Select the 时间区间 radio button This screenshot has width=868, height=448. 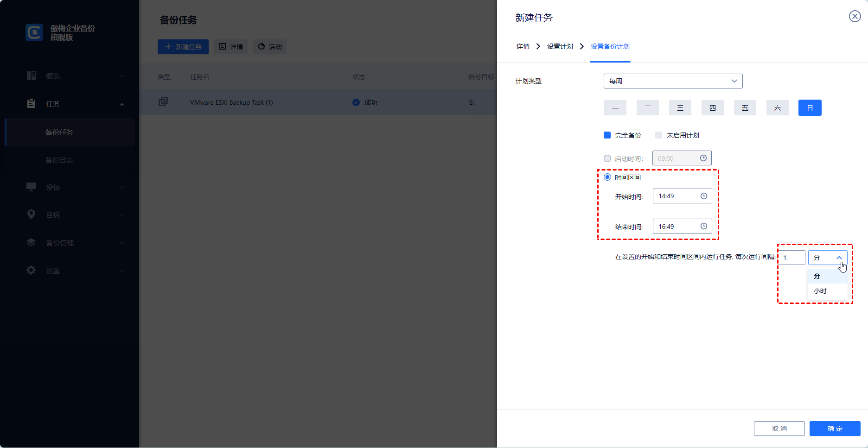607,177
